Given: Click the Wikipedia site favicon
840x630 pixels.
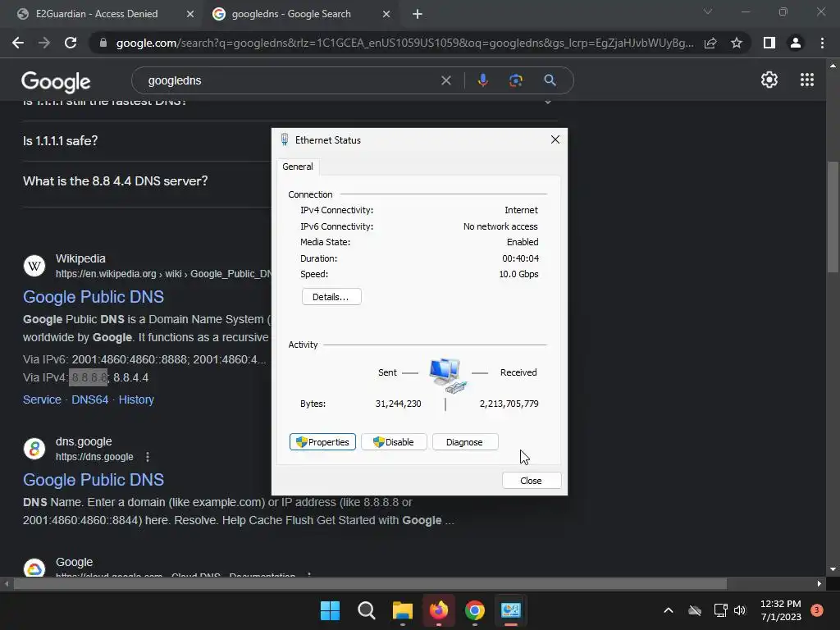Looking at the screenshot, I should click(x=34, y=266).
